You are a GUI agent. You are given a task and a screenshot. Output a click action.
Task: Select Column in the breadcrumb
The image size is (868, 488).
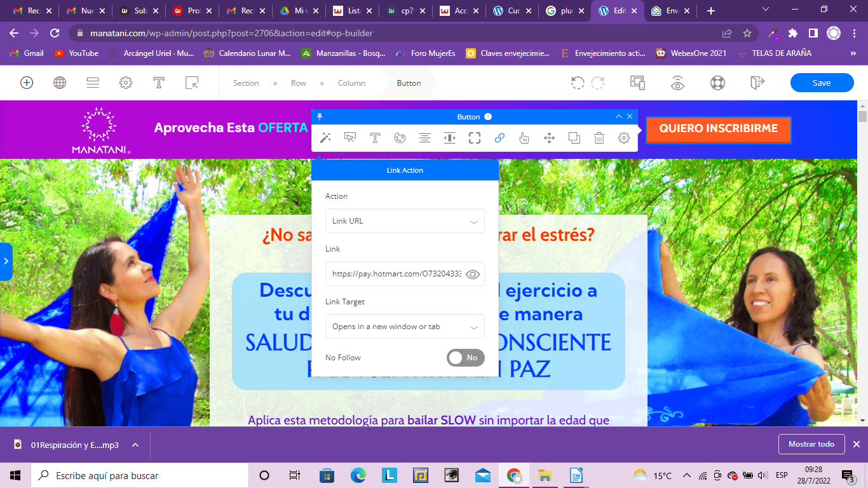point(351,83)
